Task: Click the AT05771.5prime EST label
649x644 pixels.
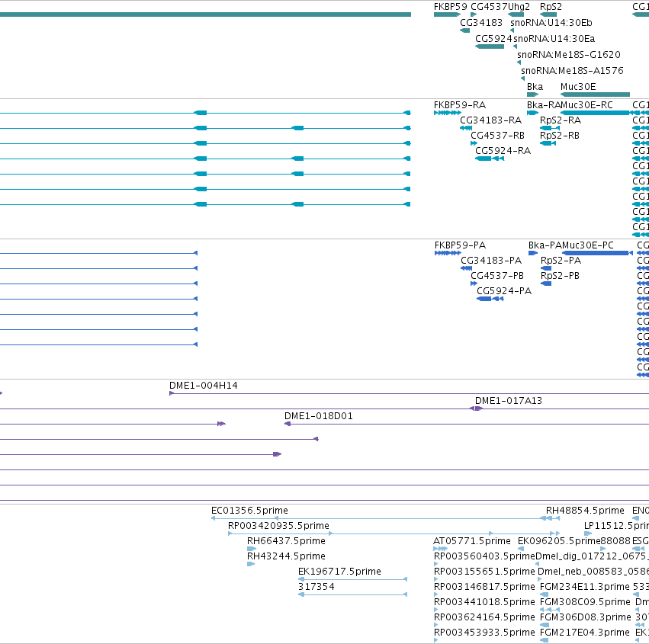Action: click(472, 541)
